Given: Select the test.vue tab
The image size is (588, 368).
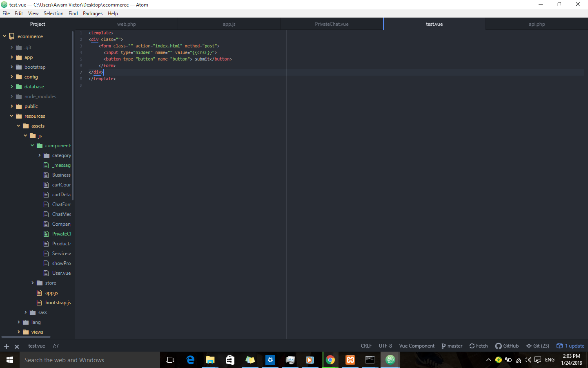Looking at the screenshot, I should (x=434, y=24).
